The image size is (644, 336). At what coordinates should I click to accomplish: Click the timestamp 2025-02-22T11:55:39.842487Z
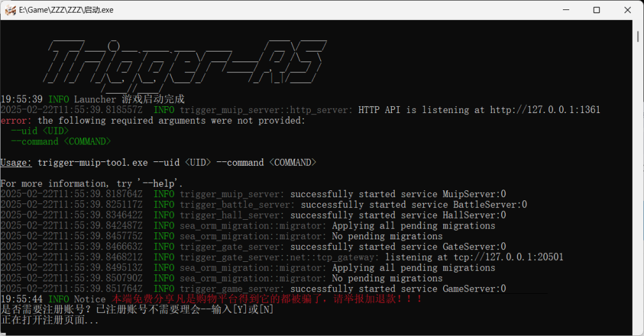(x=72, y=225)
